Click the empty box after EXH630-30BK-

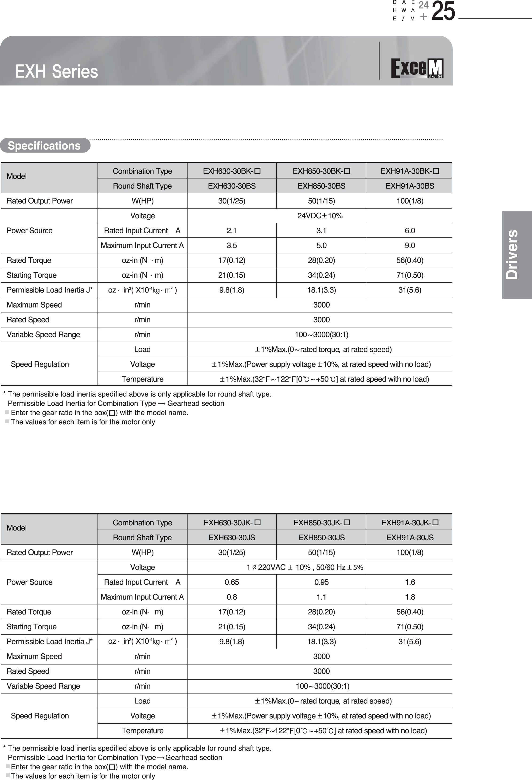258,171
